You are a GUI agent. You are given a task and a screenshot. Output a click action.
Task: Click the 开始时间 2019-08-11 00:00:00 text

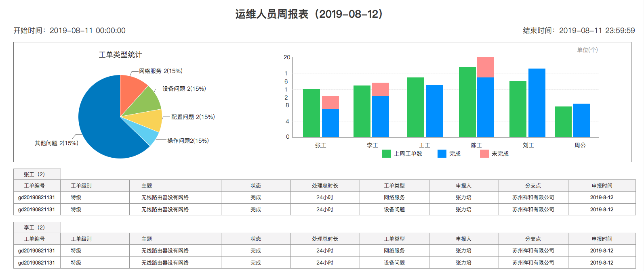(x=69, y=31)
